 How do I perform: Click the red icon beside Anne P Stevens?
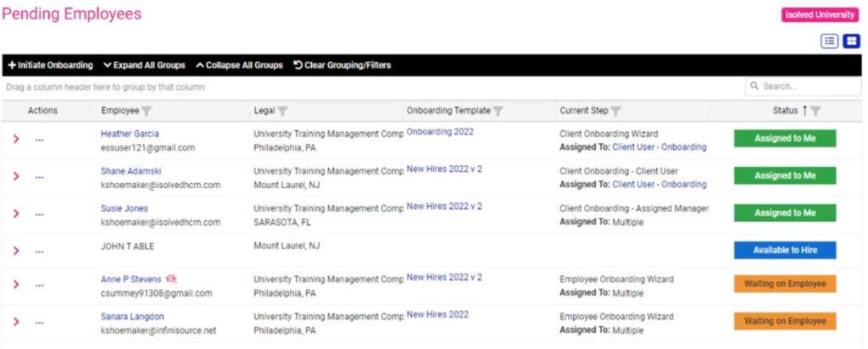click(x=171, y=280)
